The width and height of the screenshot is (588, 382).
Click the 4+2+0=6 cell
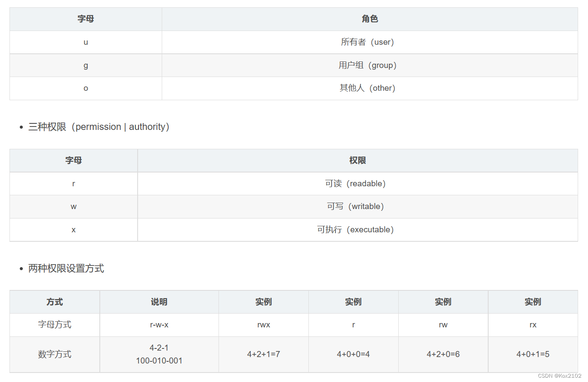click(443, 354)
